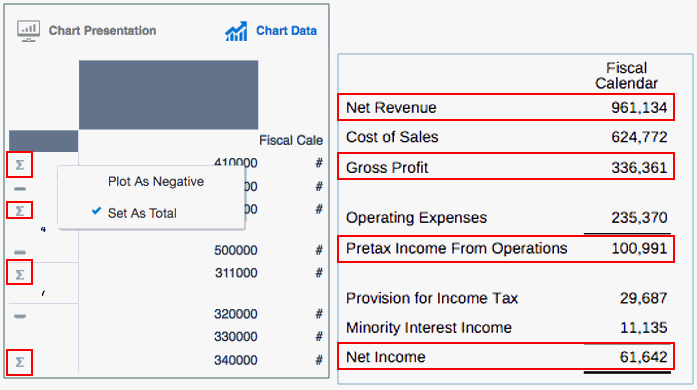Click the # cell in the 500000 row
The height and width of the screenshot is (390, 697).
click(319, 250)
